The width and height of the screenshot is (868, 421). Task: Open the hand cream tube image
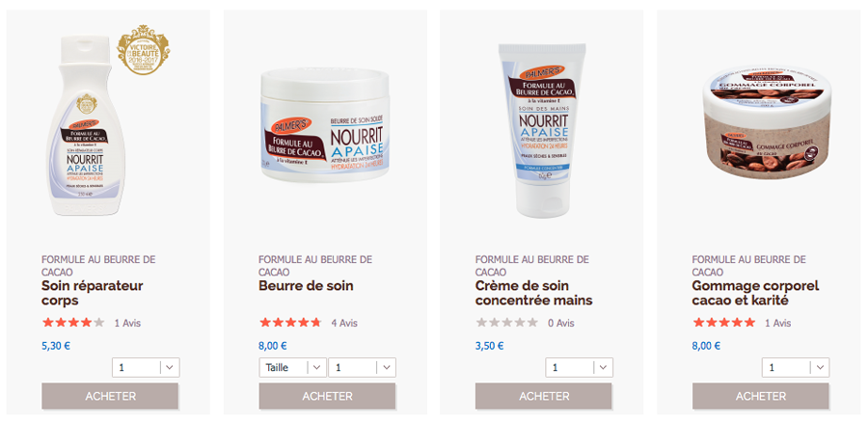(x=542, y=130)
